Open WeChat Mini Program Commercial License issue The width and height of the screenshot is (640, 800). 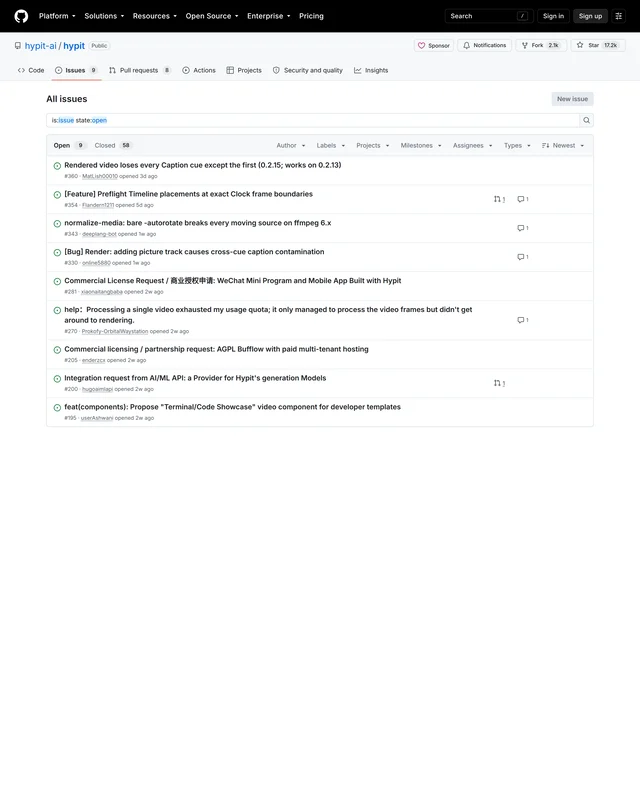coord(233,281)
